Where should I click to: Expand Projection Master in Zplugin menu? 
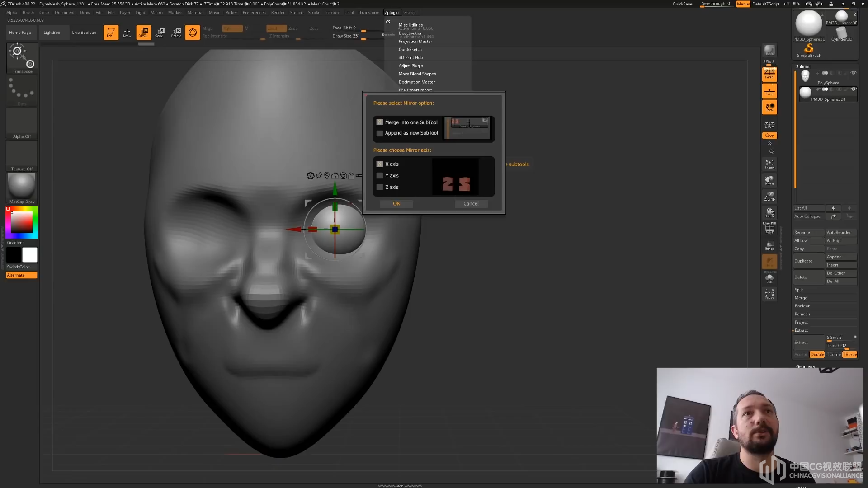(x=415, y=41)
